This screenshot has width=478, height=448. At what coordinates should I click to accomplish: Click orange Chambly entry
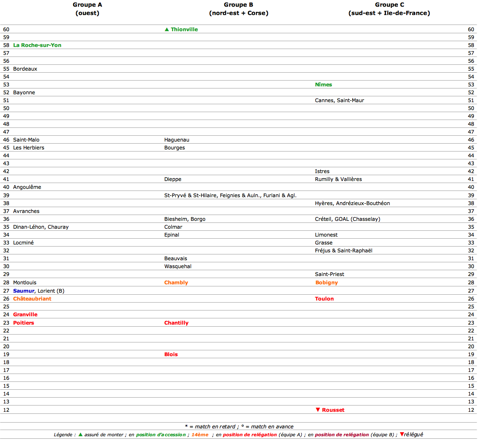coord(176,283)
